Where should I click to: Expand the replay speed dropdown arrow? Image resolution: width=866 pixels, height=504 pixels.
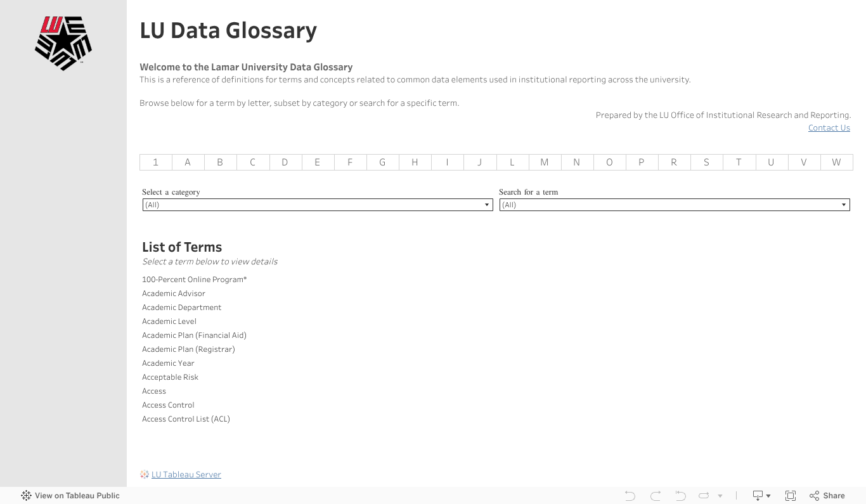pyautogui.click(x=720, y=496)
